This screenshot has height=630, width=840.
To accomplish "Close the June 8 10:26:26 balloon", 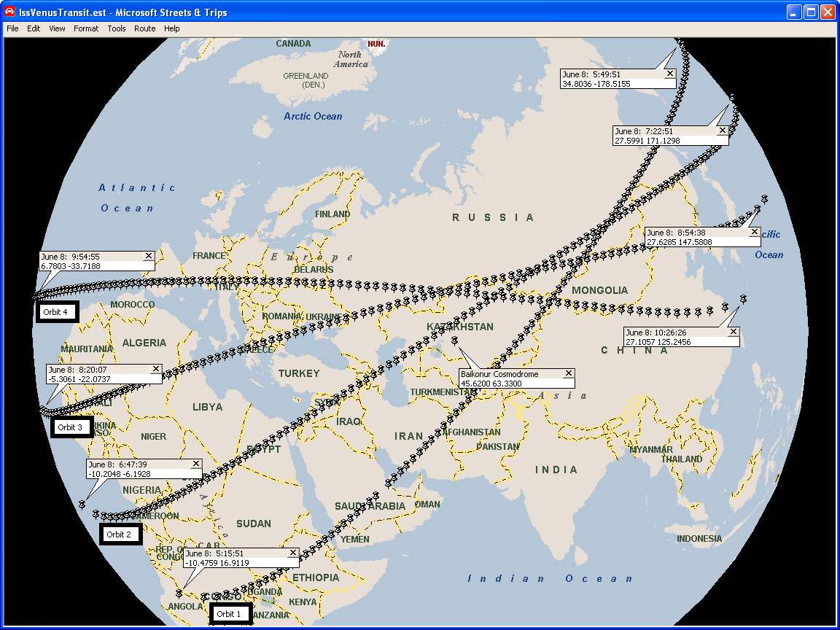I will (x=734, y=332).
